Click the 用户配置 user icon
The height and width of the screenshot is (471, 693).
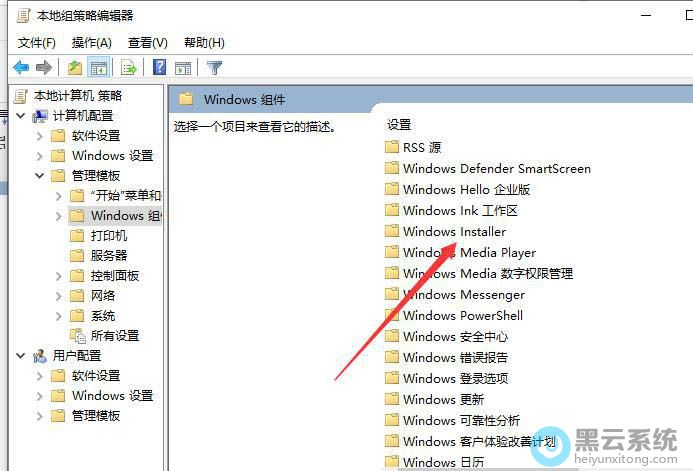coord(40,356)
